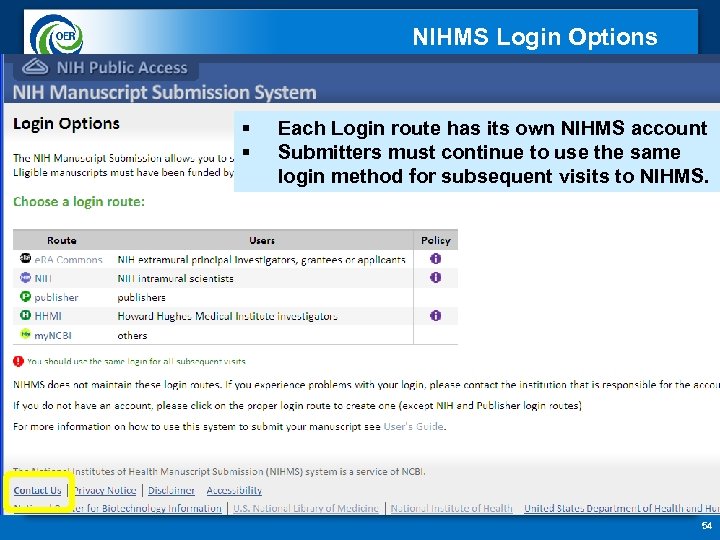Image resolution: width=720 pixels, height=540 pixels.
Task: Click 'Howard Hughes Medical Institute investigators' cell
Action: (x=227, y=316)
